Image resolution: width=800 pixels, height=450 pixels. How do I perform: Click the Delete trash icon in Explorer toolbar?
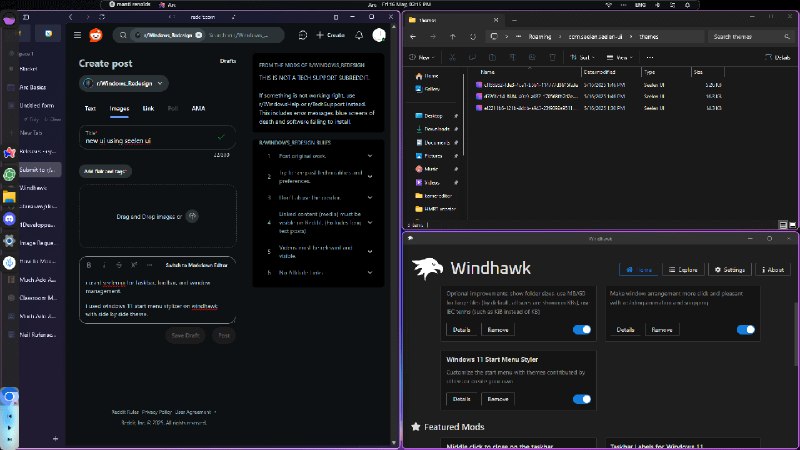(552, 58)
